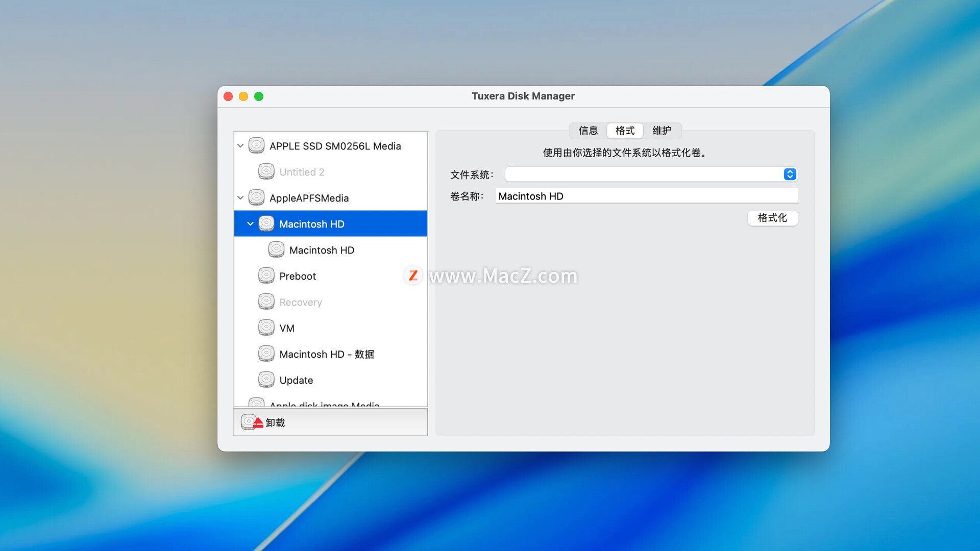Click the APPLE SSD SM0256L Media disk icon

click(x=256, y=145)
